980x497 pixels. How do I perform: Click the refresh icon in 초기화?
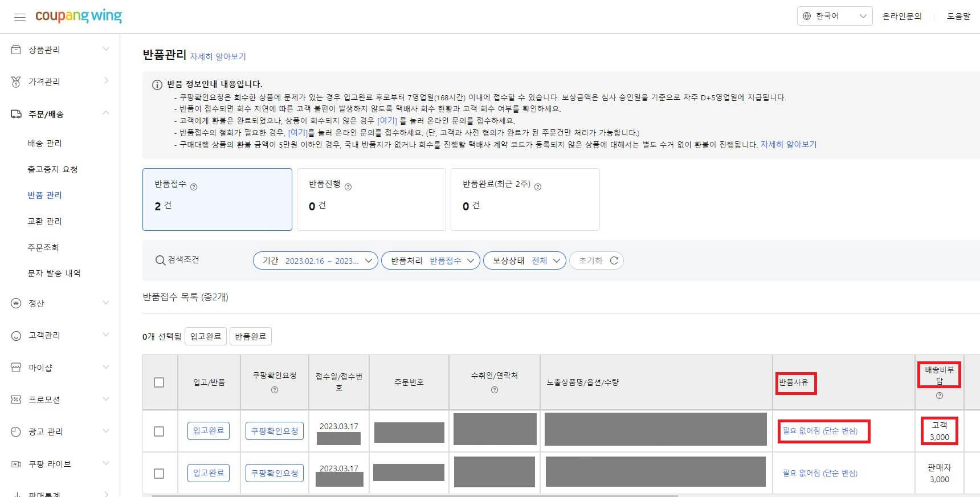pyautogui.click(x=614, y=260)
